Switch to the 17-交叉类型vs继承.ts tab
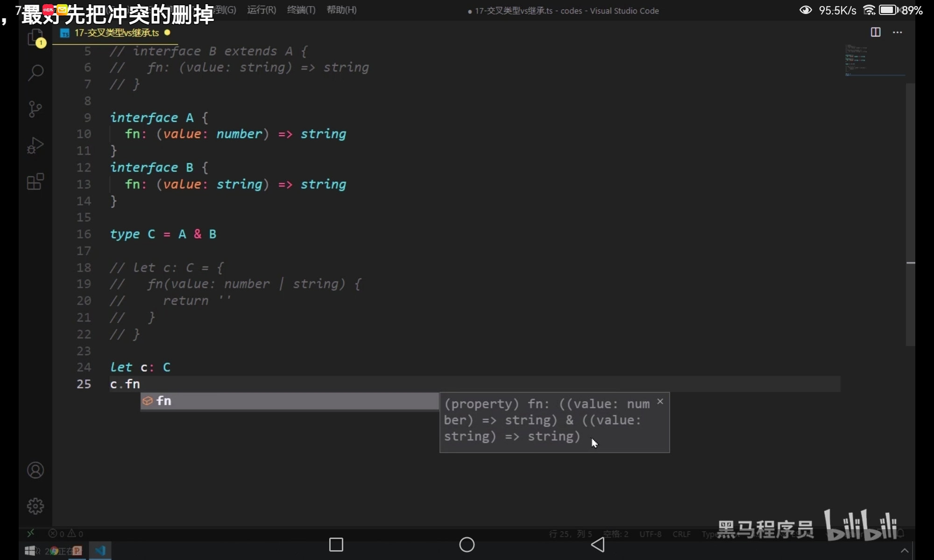 pos(116,33)
